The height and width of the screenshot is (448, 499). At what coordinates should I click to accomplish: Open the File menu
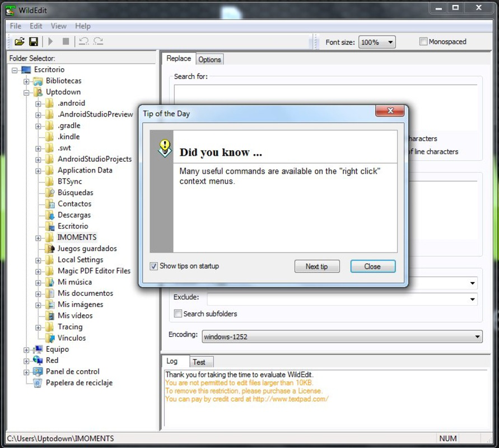pos(16,26)
